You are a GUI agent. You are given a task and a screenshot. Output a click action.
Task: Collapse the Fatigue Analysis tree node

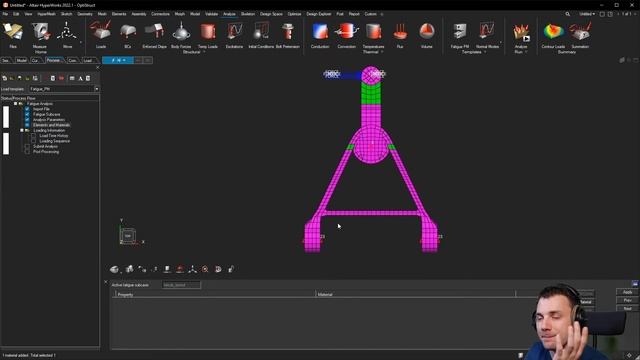pos(16,104)
